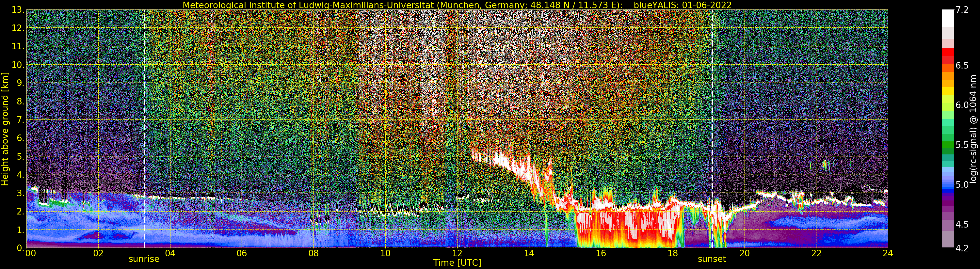
Task: Click the time axis tick '10'
Action: (x=385, y=253)
